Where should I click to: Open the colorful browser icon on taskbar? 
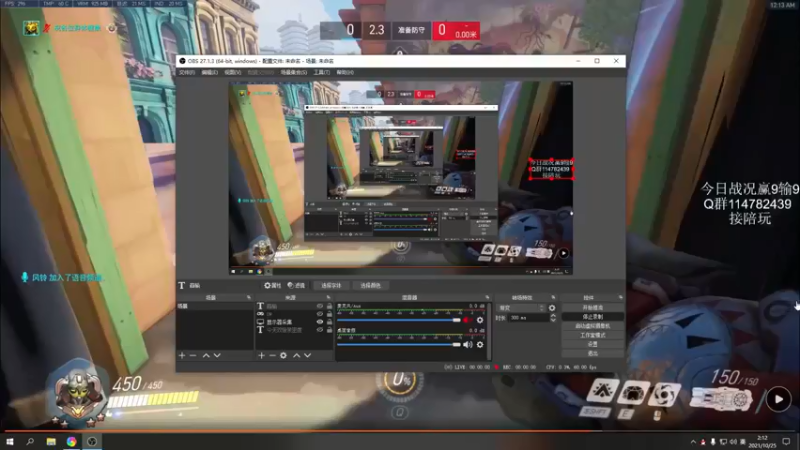coord(71,442)
